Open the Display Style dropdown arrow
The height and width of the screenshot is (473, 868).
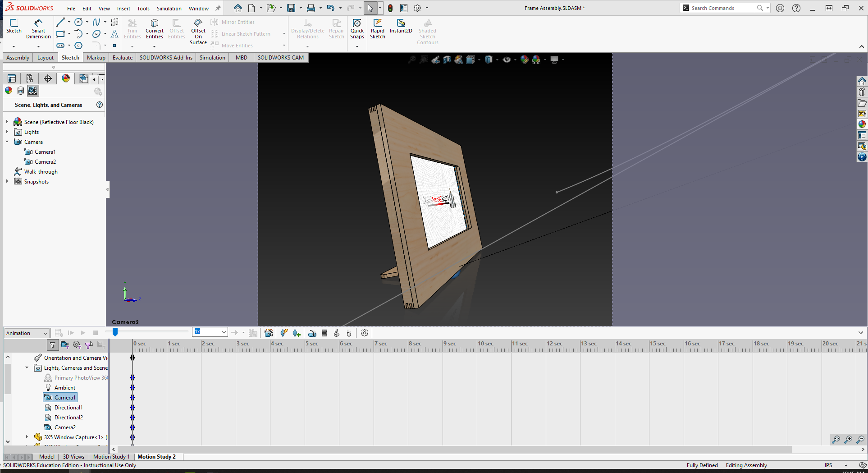pyautogui.click(x=498, y=60)
